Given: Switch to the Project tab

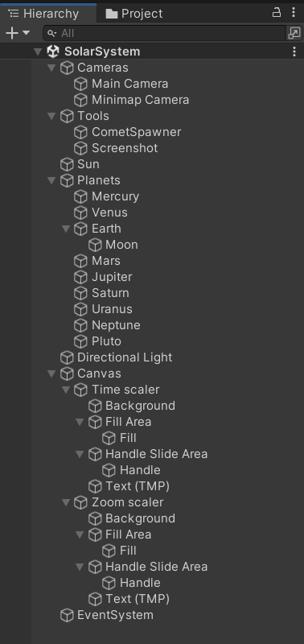Looking at the screenshot, I should (x=134, y=14).
